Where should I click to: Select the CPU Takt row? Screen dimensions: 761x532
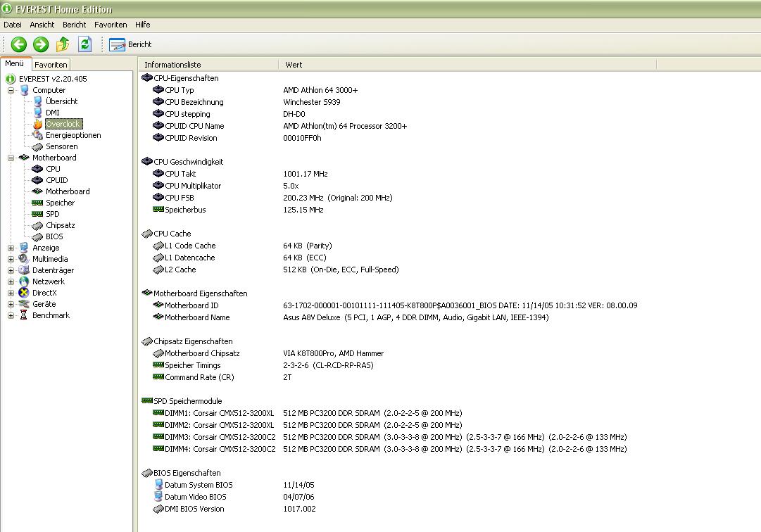pos(240,174)
